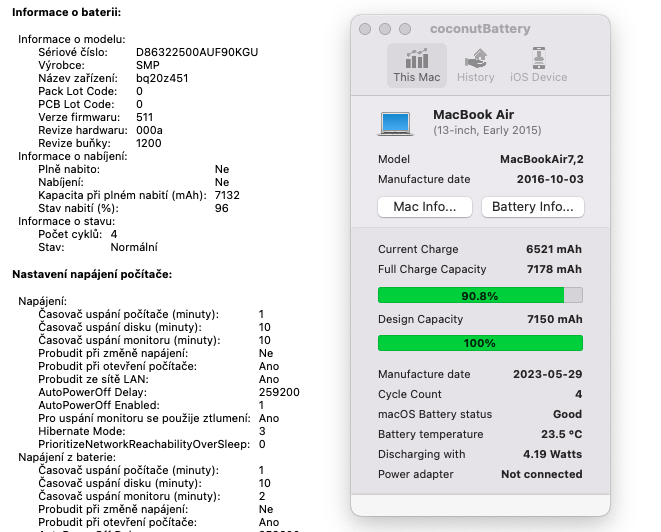The height and width of the screenshot is (532, 661).
Task: Click the MacBook Air laptop icon
Action: [x=395, y=124]
